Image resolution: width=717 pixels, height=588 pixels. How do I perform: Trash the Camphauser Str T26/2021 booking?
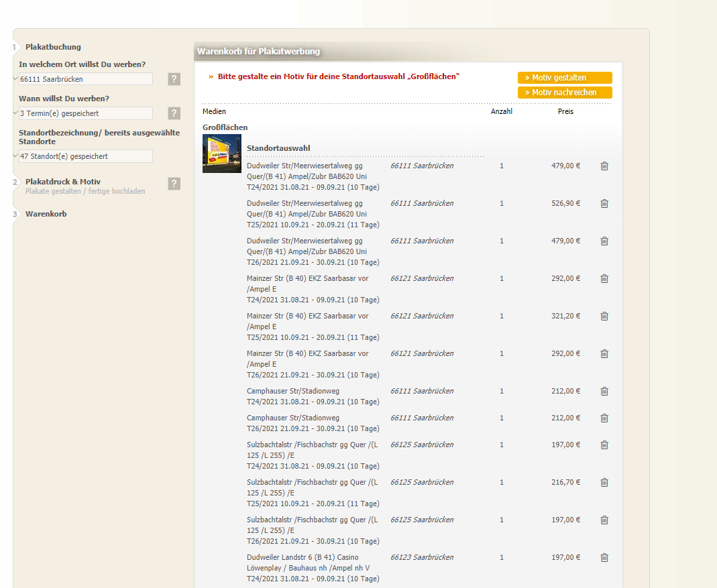pyautogui.click(x=604, y=418)
